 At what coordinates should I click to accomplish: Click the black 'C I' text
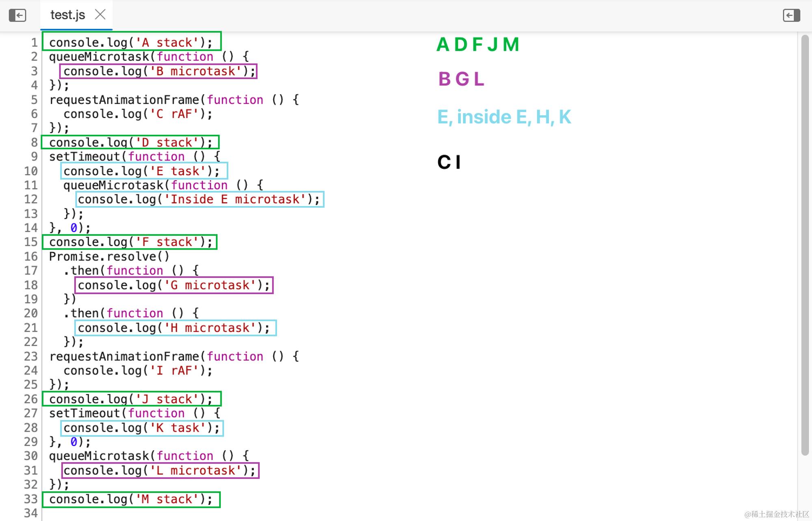449,162
